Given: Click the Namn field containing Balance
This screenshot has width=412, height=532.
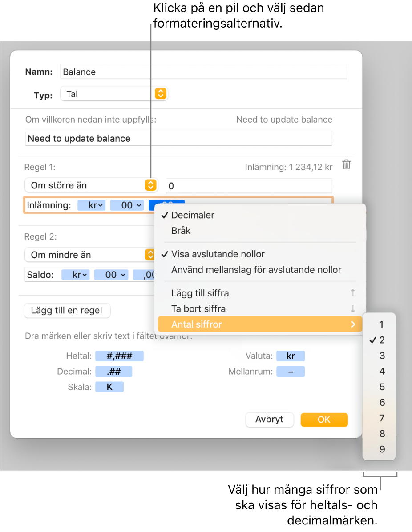Looking at the screenshot, I should (x=203, y=72).
